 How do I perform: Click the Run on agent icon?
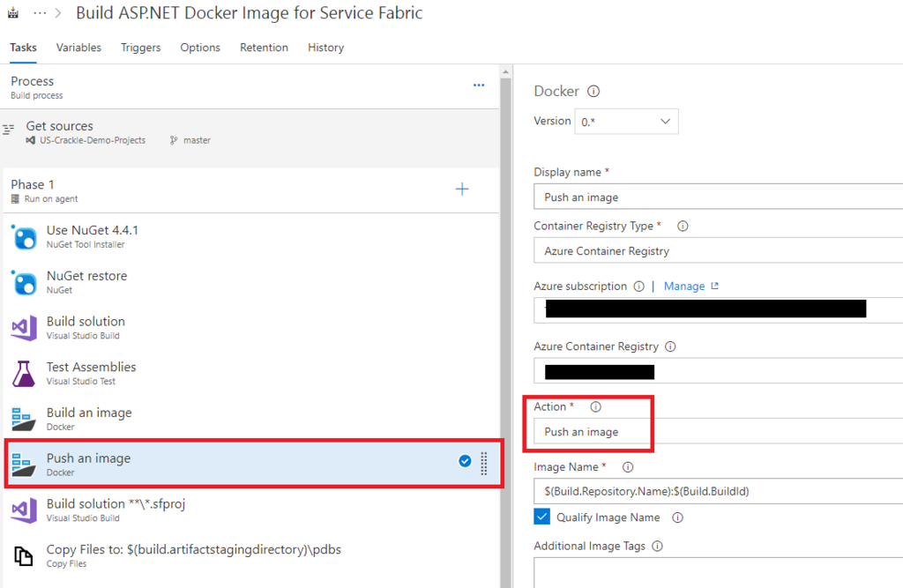(15, 199)
